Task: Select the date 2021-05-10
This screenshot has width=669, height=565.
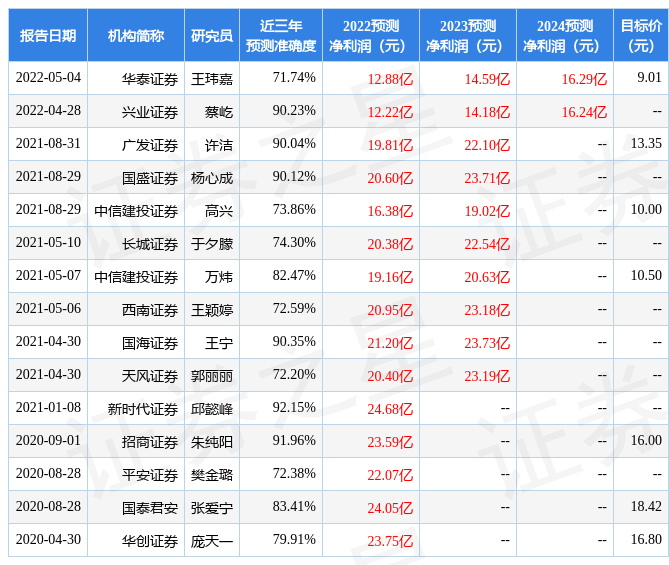Action: click(x=48, y=243)
